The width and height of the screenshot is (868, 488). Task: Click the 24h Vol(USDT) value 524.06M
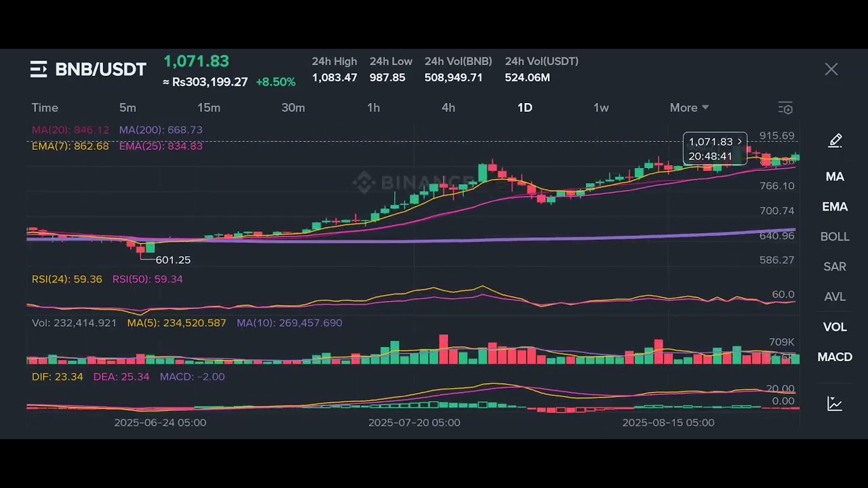click(x=527, y=77)
